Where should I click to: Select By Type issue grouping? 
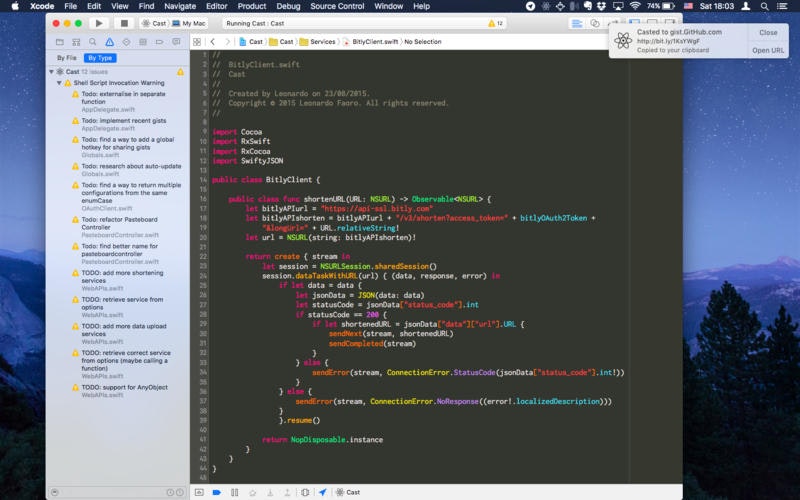coord(100,58)
